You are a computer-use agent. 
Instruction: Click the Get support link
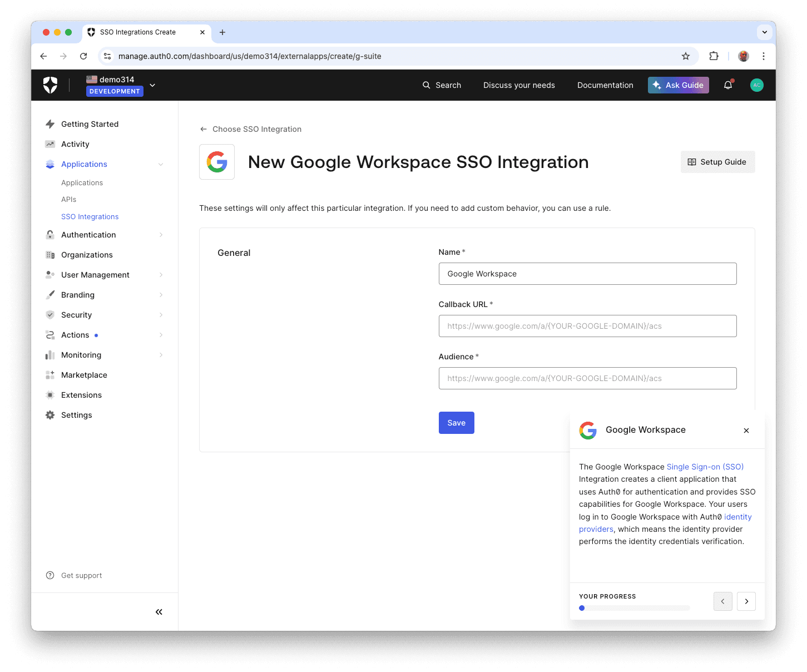[x=82, y=576]
